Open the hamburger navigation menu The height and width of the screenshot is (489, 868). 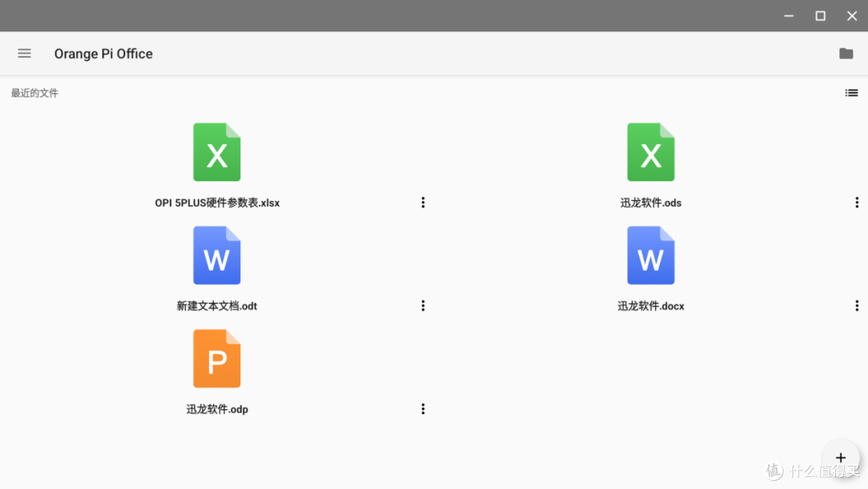click(24, 53)
